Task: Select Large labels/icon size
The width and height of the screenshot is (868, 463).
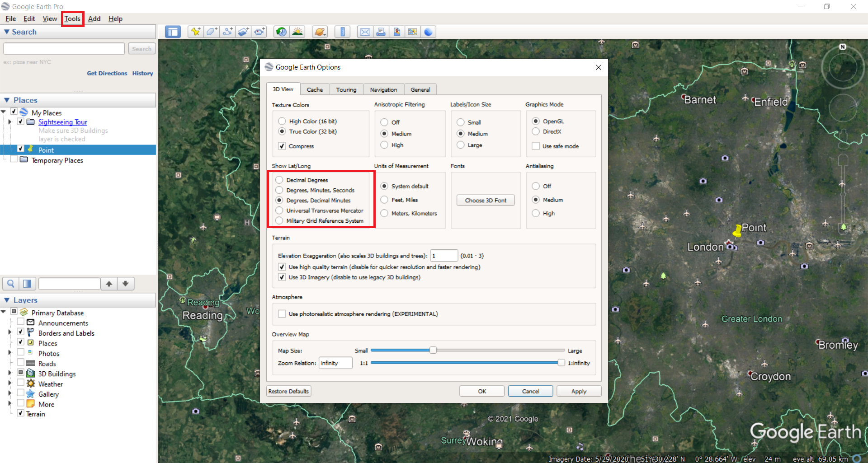Action: 461,145
